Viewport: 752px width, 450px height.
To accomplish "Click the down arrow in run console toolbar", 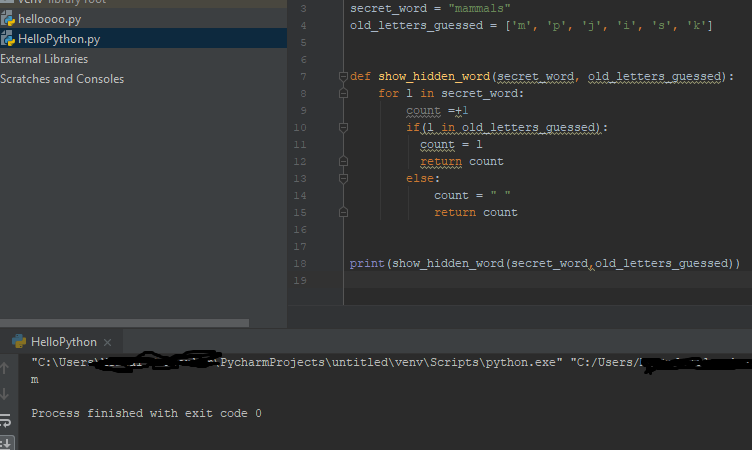I will click(x=5, y=394).
